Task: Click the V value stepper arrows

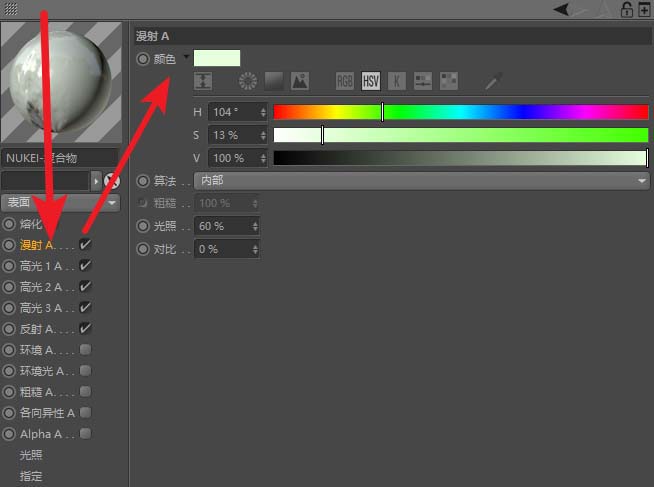Action: [263, 158]
